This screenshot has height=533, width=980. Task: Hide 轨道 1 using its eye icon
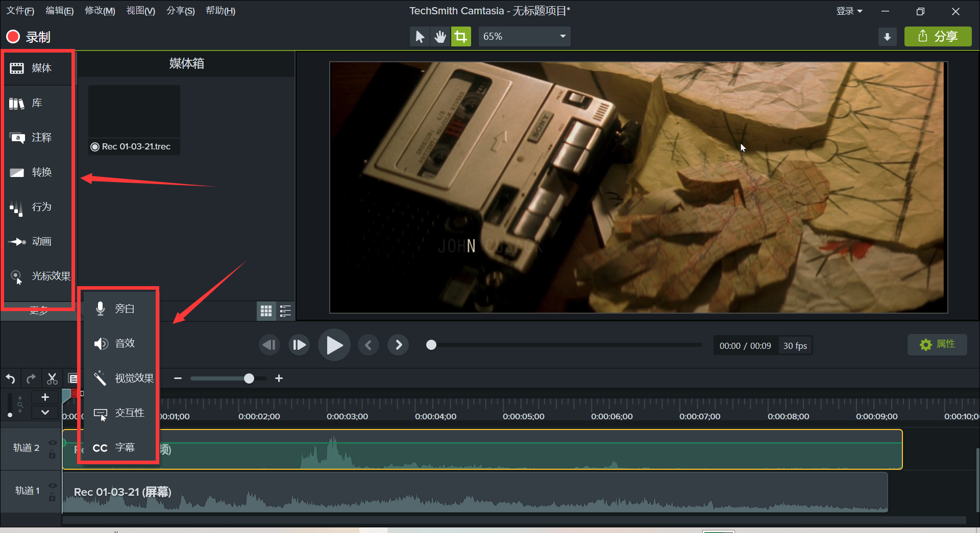tap(52, 485)
